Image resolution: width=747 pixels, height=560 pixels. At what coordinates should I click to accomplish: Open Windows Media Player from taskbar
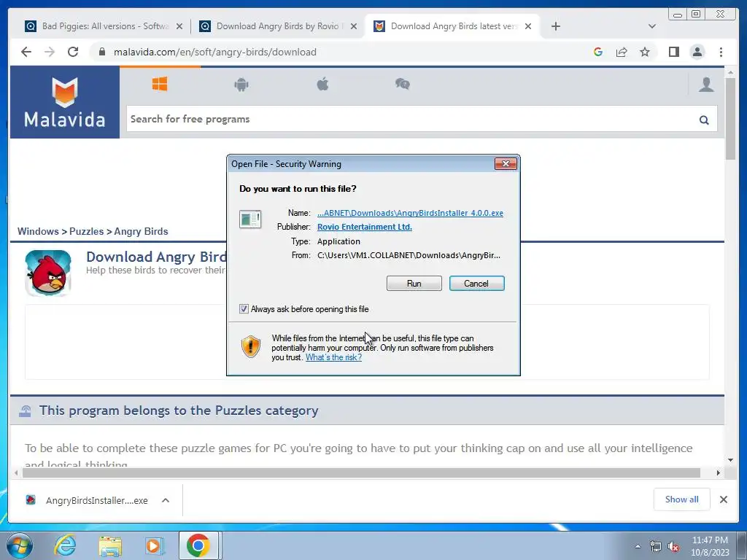click(155, 545)
